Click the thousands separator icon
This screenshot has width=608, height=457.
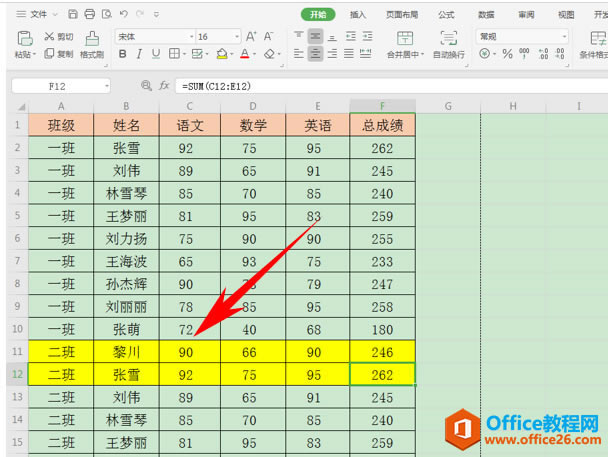pos(524,53)
